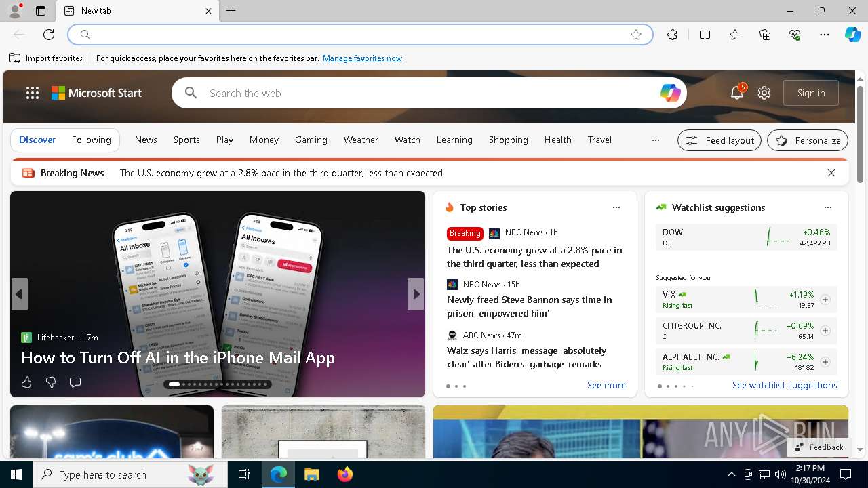Open File Explorer from the taskbar

coord(311,474)
